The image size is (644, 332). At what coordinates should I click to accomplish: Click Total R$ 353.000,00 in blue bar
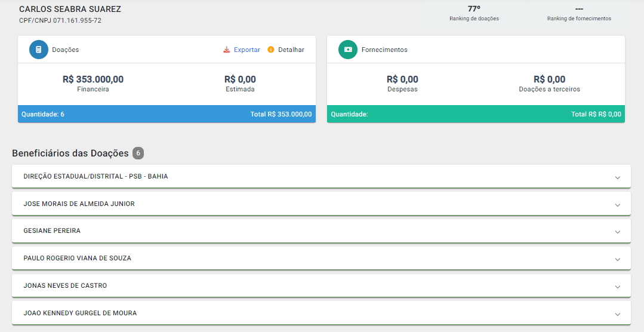click(281, 114)
